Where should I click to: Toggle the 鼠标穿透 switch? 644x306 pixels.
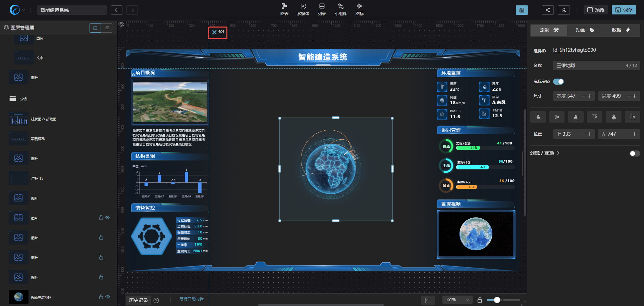click(x=558, y=82)
